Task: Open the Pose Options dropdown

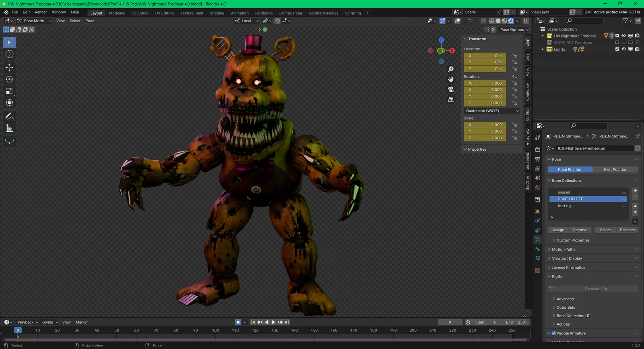Action: 514,29
